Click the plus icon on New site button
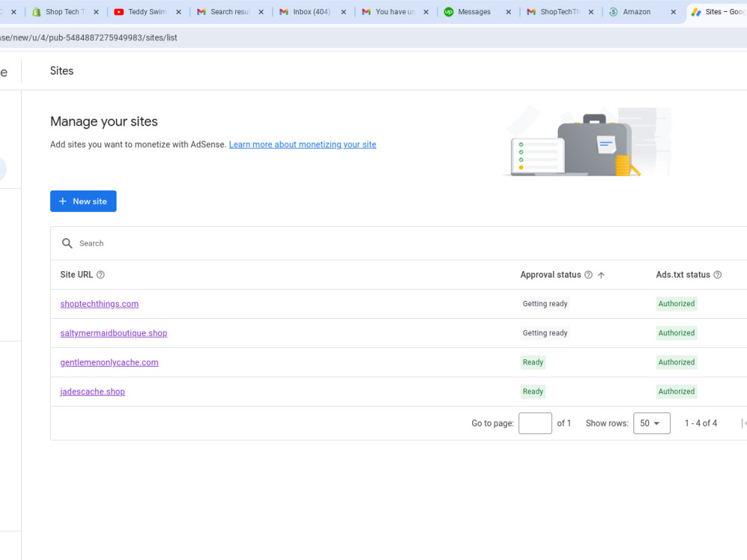The height and width of the screenshot is (560, 747). [63, 202]
